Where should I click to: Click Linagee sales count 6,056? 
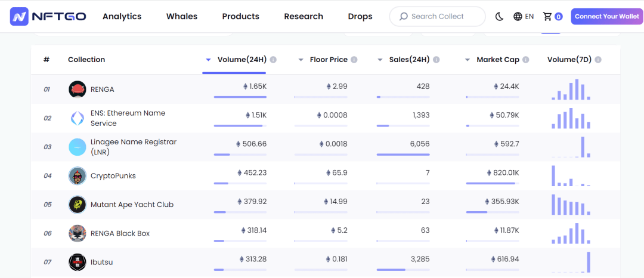[x=419, y=144]
